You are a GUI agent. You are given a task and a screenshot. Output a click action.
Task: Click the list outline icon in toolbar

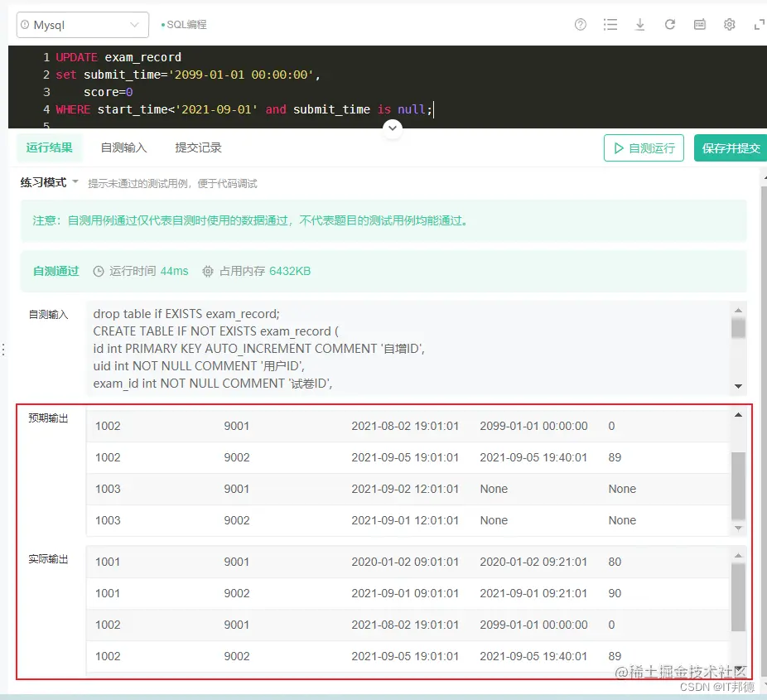tap(610, 25)
